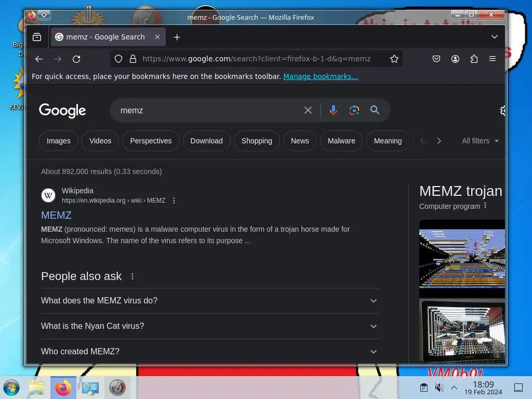Open the Windows Start button

click(x=11, y=388)
